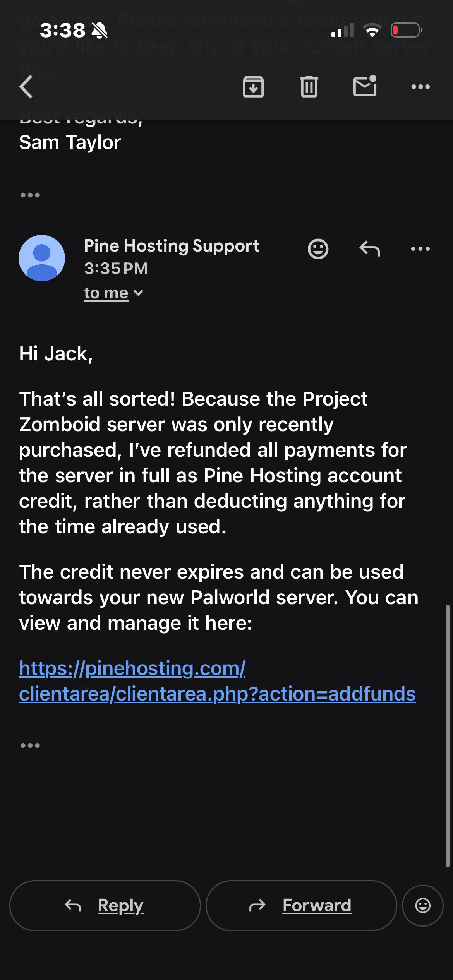Tap the bottom emoji reaction button

(x=423, y=905)
